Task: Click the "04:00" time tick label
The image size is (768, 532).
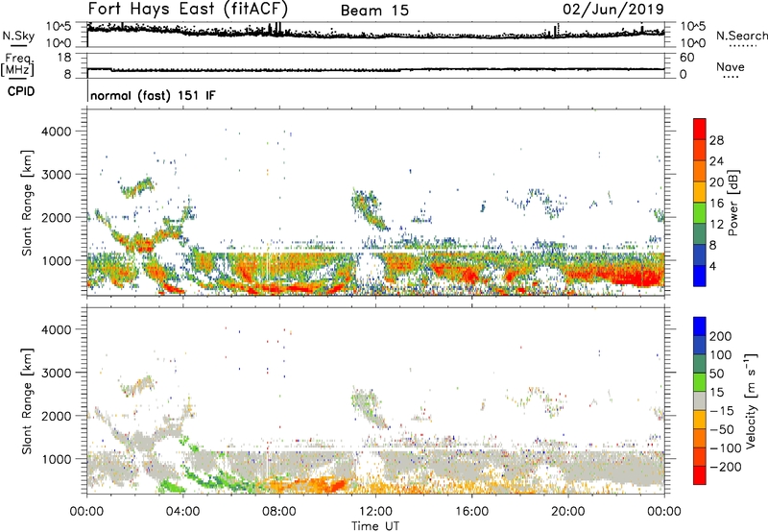Action: pyautogui.click(x=182, y=512)
